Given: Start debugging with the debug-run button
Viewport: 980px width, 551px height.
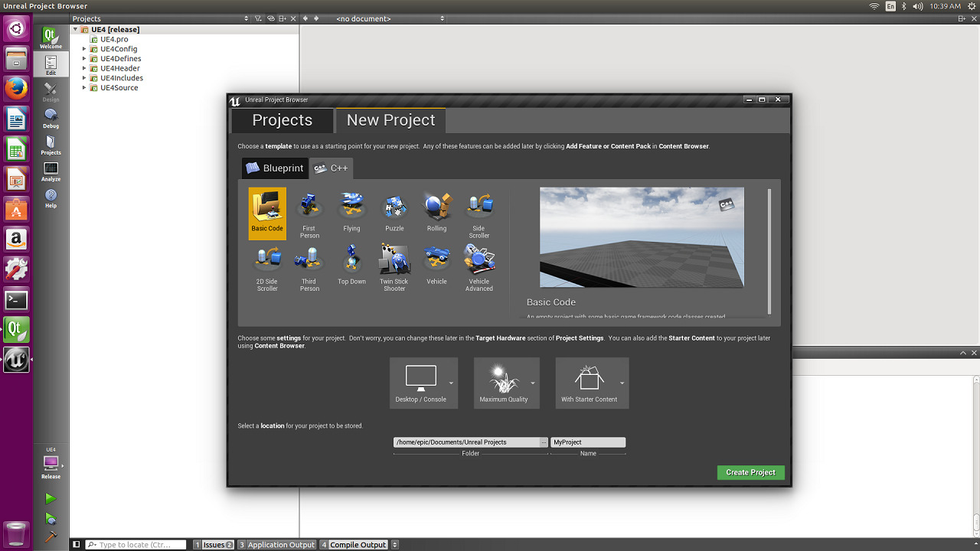Looking at the screenshot, I should (x=51, y=518).
